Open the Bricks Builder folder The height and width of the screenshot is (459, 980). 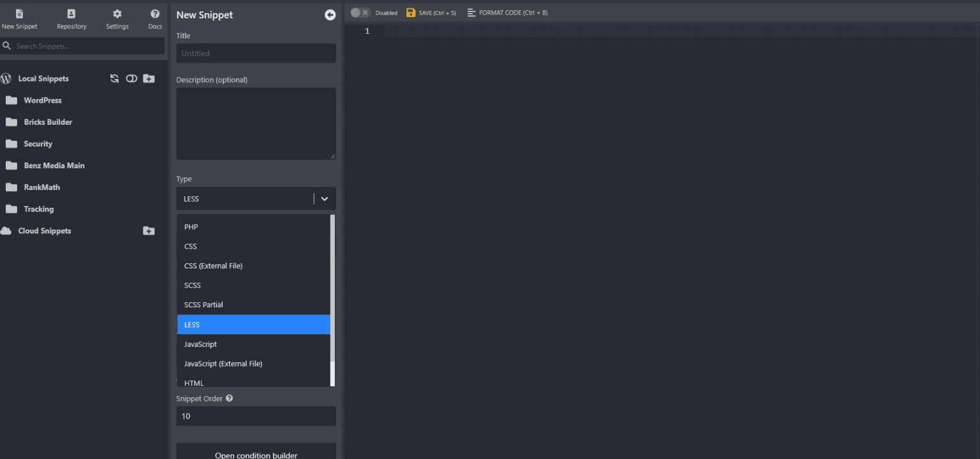(x=48, y=122)
